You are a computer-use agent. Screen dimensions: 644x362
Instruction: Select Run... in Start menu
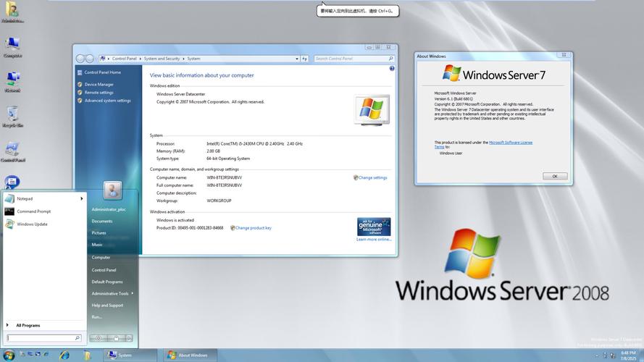click(x=96, y=317)
